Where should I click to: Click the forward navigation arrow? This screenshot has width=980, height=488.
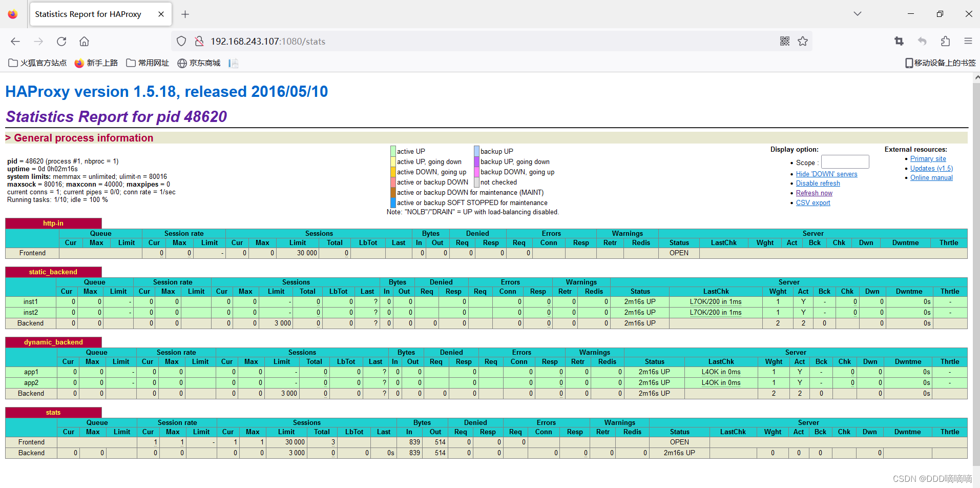[x=38, y=42]
